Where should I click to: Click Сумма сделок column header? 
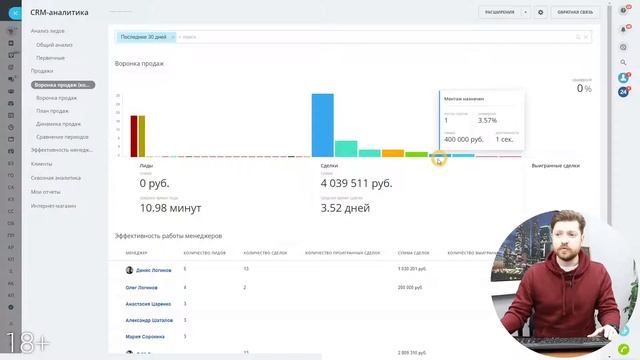pos(413,253)
